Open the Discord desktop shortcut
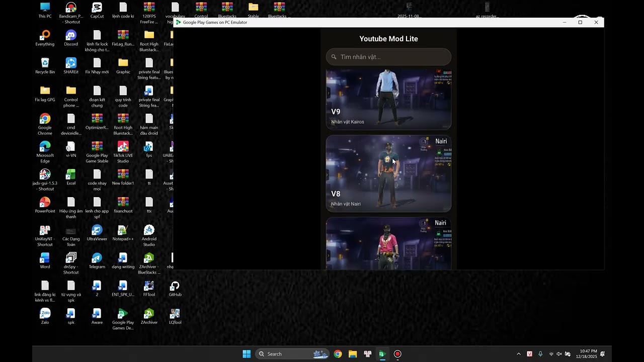 (x=71, y=38)
